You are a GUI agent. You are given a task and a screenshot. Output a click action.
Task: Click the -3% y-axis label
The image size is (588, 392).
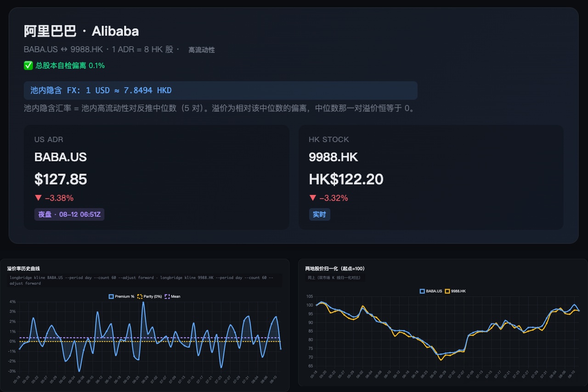pyautogui.click(x=12, y=371)
